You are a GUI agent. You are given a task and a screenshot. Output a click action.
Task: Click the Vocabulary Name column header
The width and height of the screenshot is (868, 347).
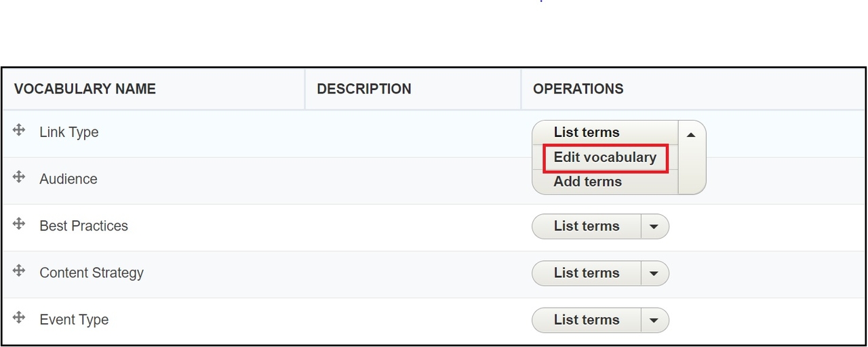click(85, 89)
